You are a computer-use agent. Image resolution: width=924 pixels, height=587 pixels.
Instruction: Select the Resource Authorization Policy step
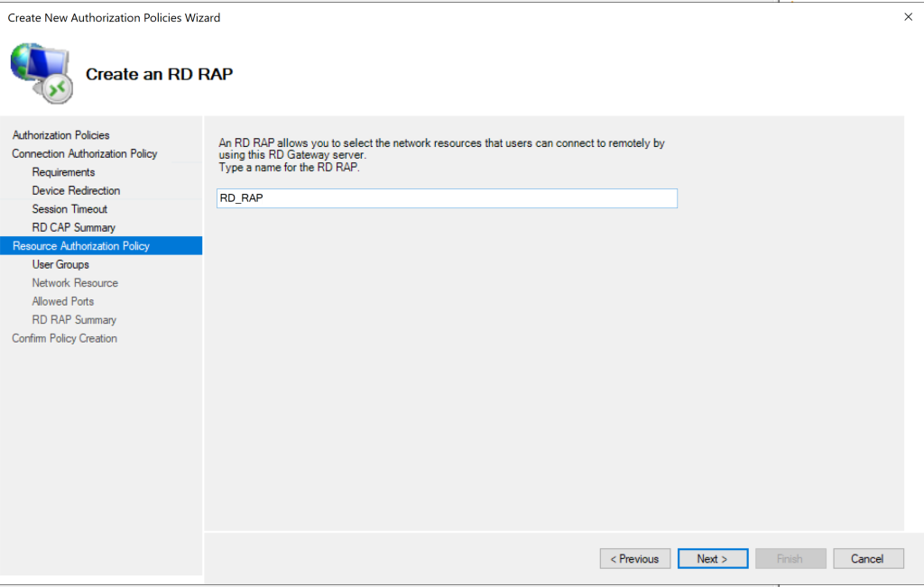pyautogui.click(x=101, y=246)
